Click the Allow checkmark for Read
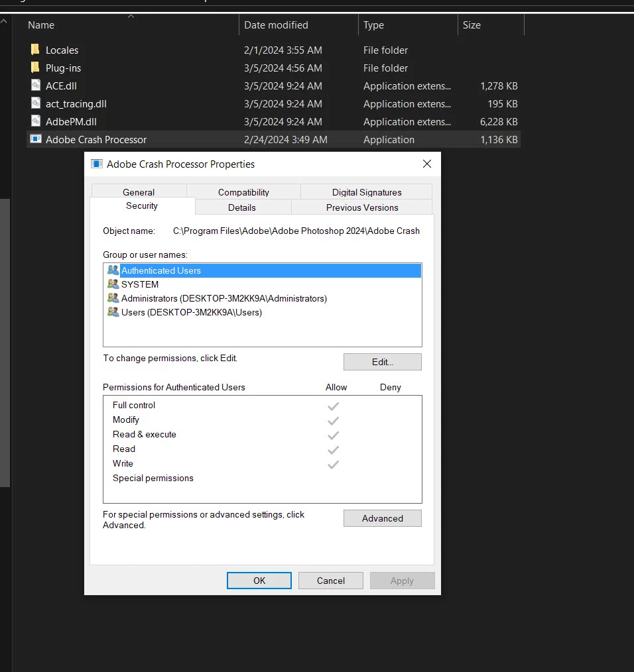The image size is (634, 672). (334, 449)
